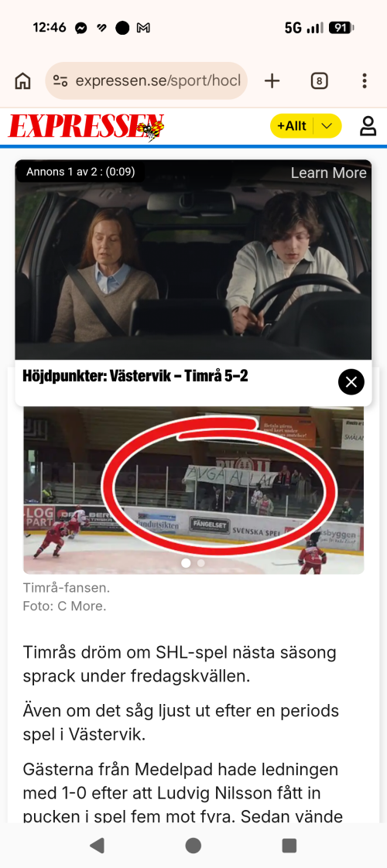
Task: Tap the Android home circle button
Action: pyautogui.click(x=193, y=845)
